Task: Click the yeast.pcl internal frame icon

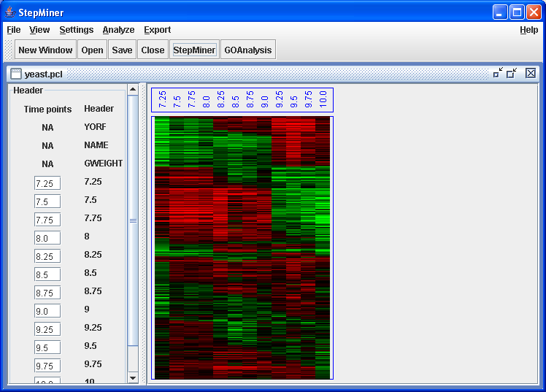Action: (16, 74)
